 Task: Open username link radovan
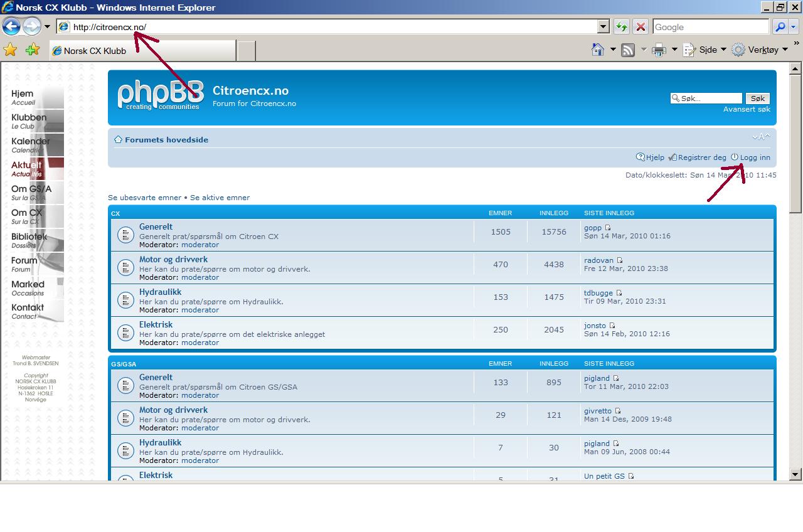pos(598,260)
